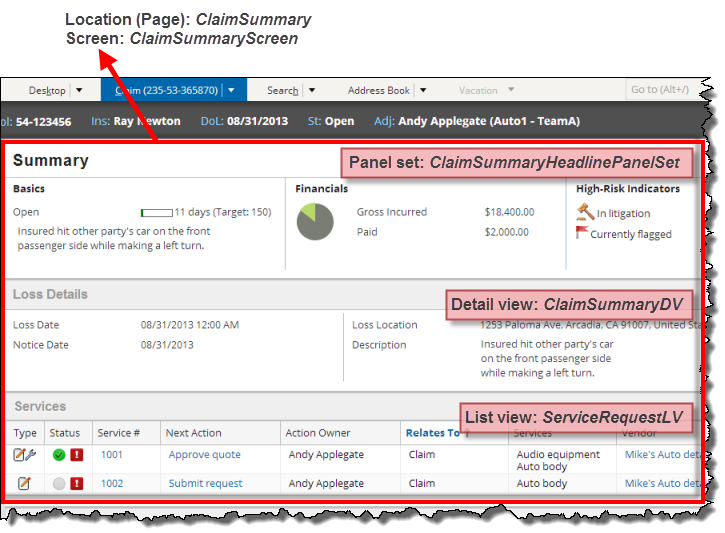Click the In litigation gavel icon
This screenshot has width=725, height=533.
(x=585, y=212)
